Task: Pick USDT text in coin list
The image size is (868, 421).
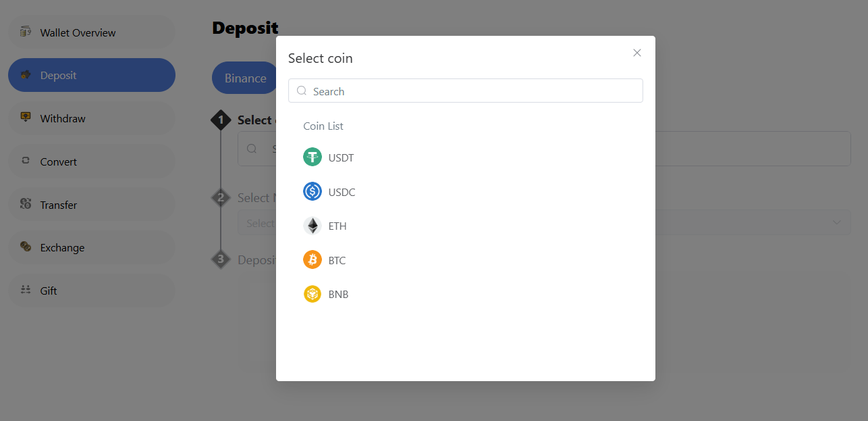Action: 341,157
